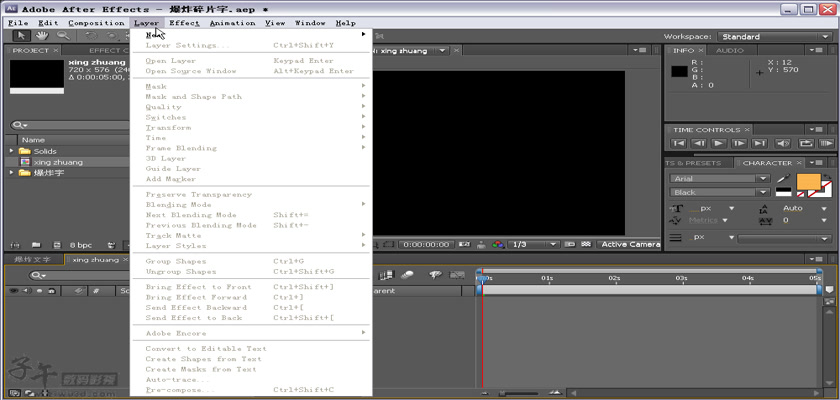Open the New submenu in Layer menu
Image resolution: width=840 pixels, height=400 pixels.
click(252, 35)
